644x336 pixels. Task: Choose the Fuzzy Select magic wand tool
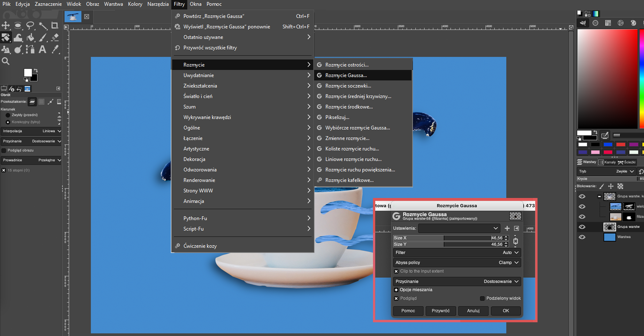[x=43, y=25]
